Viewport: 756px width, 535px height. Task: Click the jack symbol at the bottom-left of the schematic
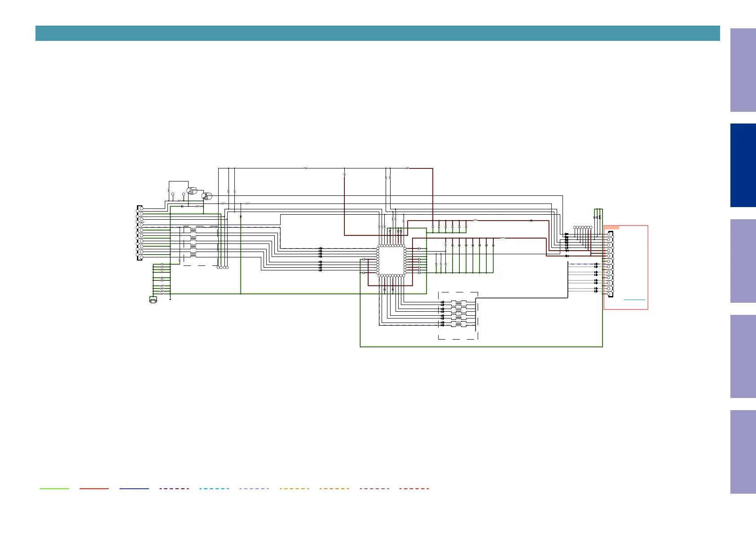[153, 300]
